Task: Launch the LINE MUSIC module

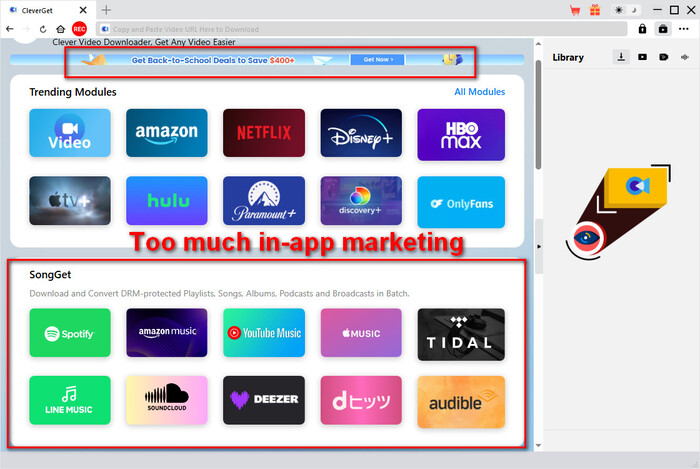Action: tap(70, 400)
